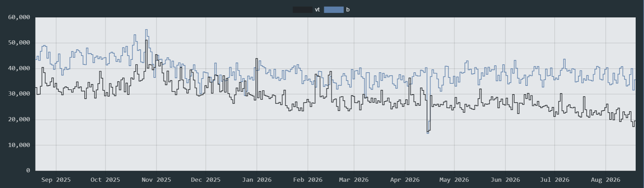Click the Mar 2026 axis label
This screenshot has width=644, height=188.
coord(354,180)
